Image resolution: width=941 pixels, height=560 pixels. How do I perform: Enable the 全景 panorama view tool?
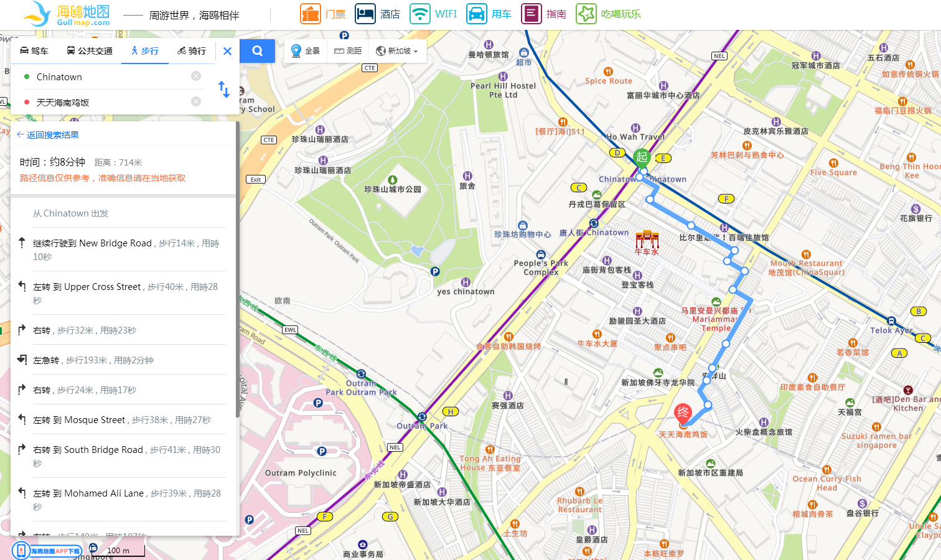coord(305,51)
